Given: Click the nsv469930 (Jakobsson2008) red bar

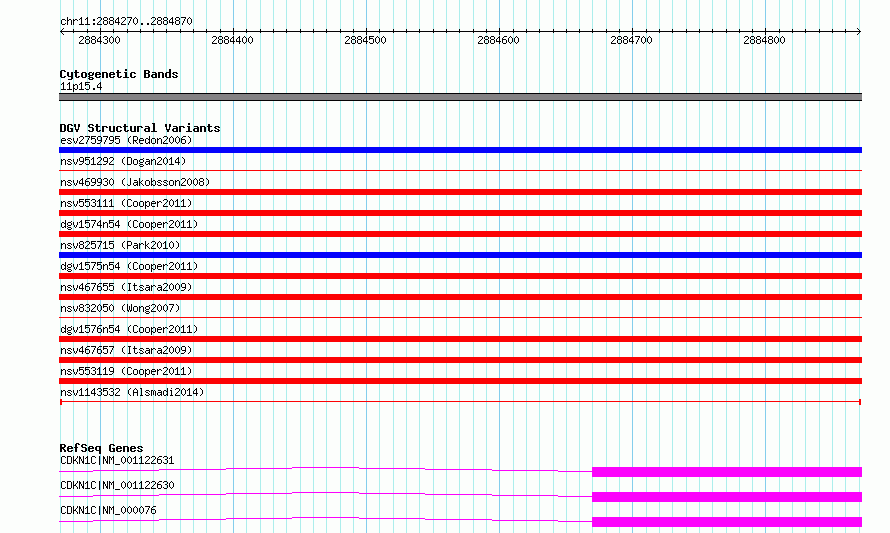Looking at the screenshot, I should pyautogui.click(x=460, y=192).
